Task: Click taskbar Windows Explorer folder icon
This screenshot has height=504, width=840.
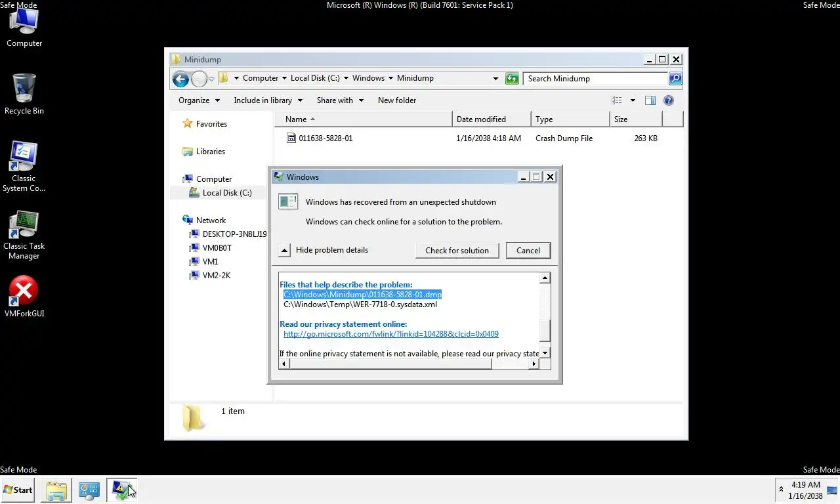Action: click(56, 490)
